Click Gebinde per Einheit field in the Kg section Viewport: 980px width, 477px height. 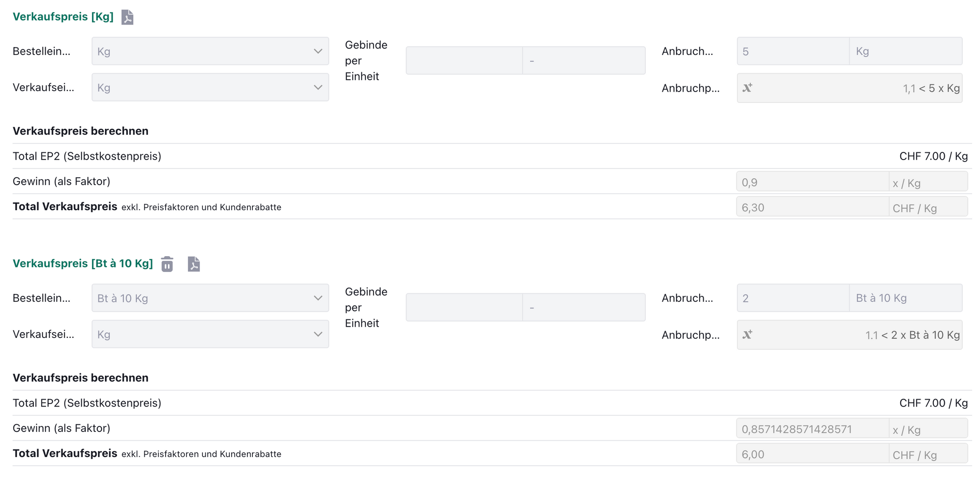tap(464, 61)
